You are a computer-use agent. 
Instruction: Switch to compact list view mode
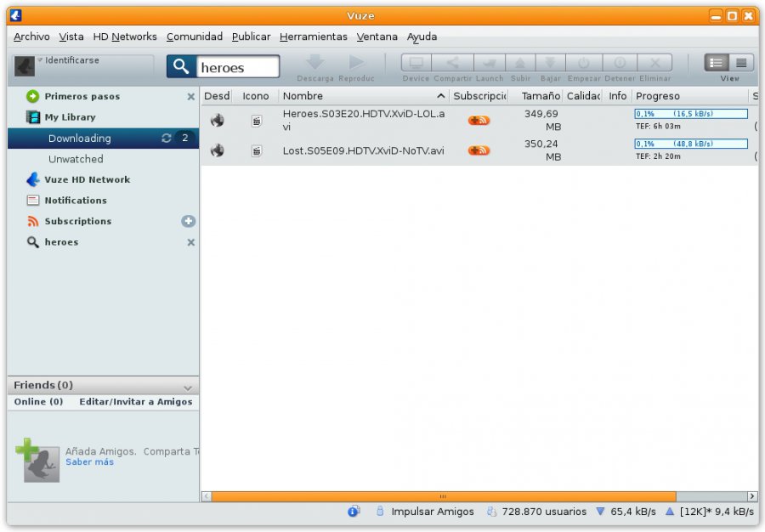[x=741, y=63]
